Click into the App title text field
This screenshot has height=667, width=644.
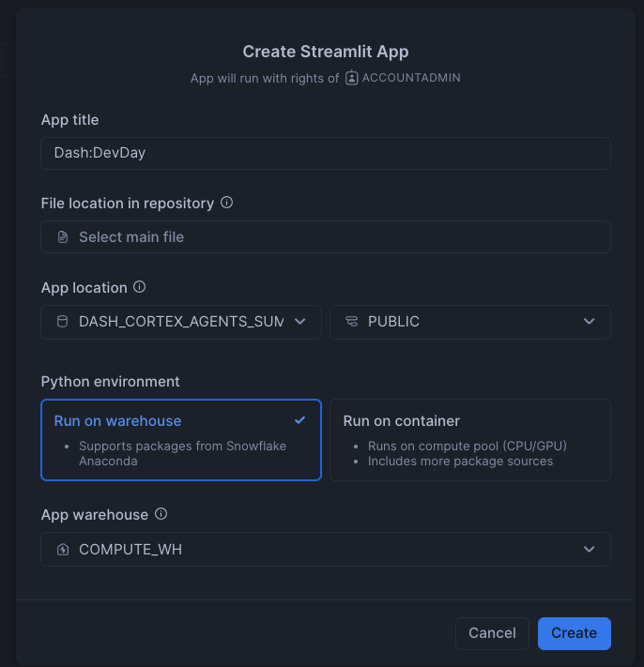[326, 153]
